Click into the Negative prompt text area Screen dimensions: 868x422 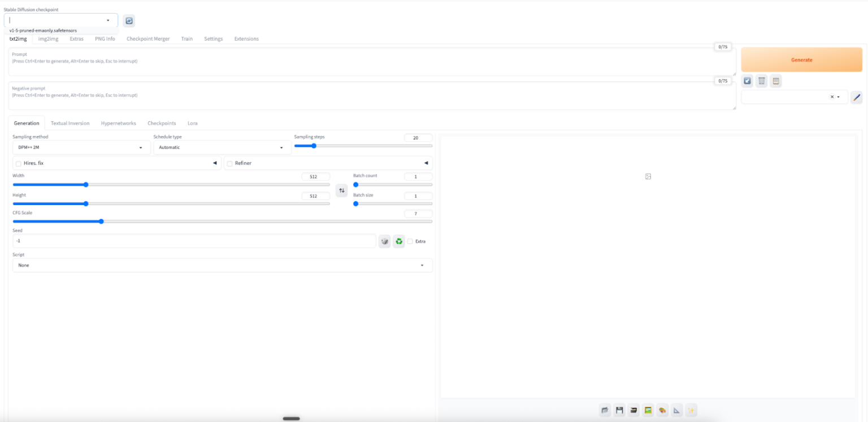372,96
